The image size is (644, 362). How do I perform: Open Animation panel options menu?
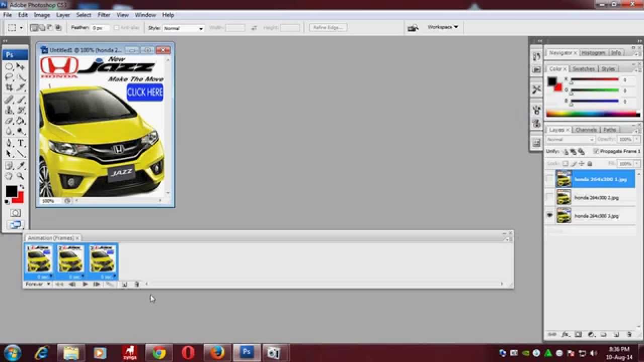507,239
